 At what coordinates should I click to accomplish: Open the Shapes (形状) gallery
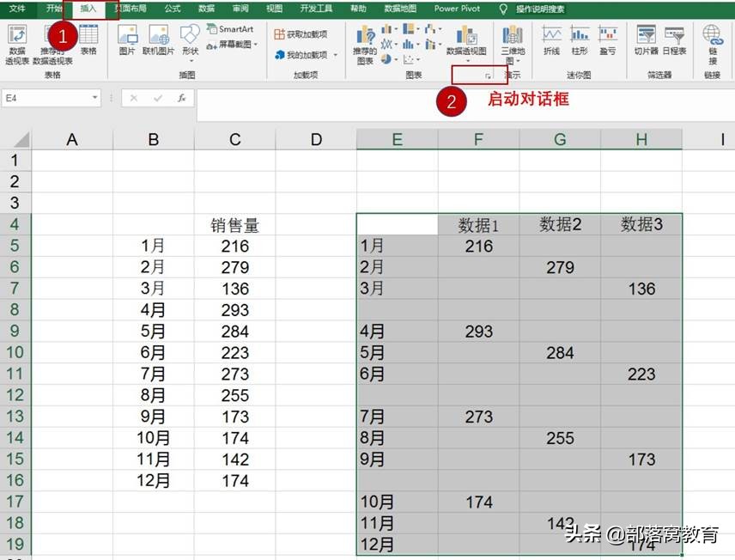pos(191,42)
